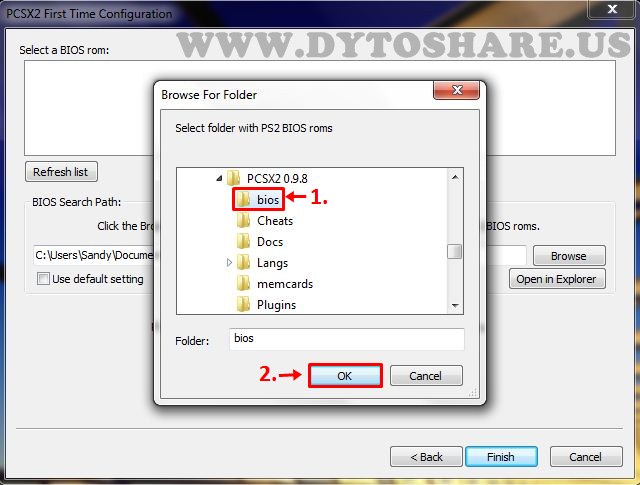The width and height of the screenshot is (640, 485).
Task: Click the Langs folder icon
Action: pos(244,263)
